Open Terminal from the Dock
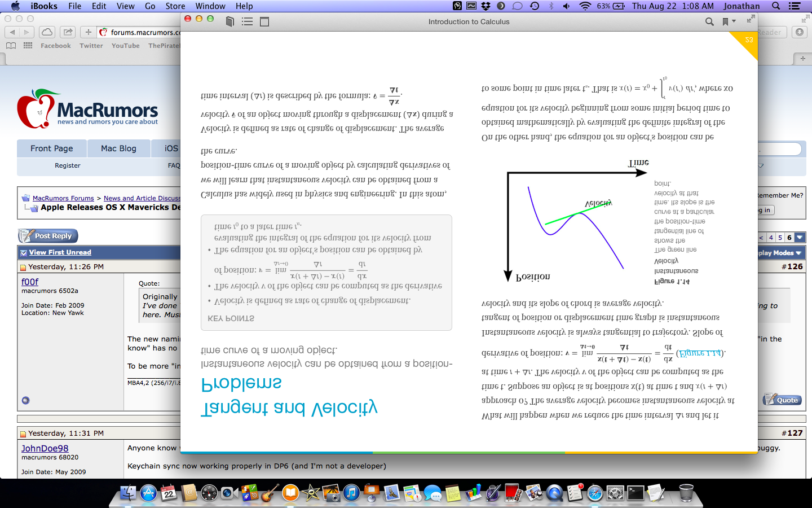Image resolution: width=812 pixels, height=508 pixels. [x=636, y=493]
